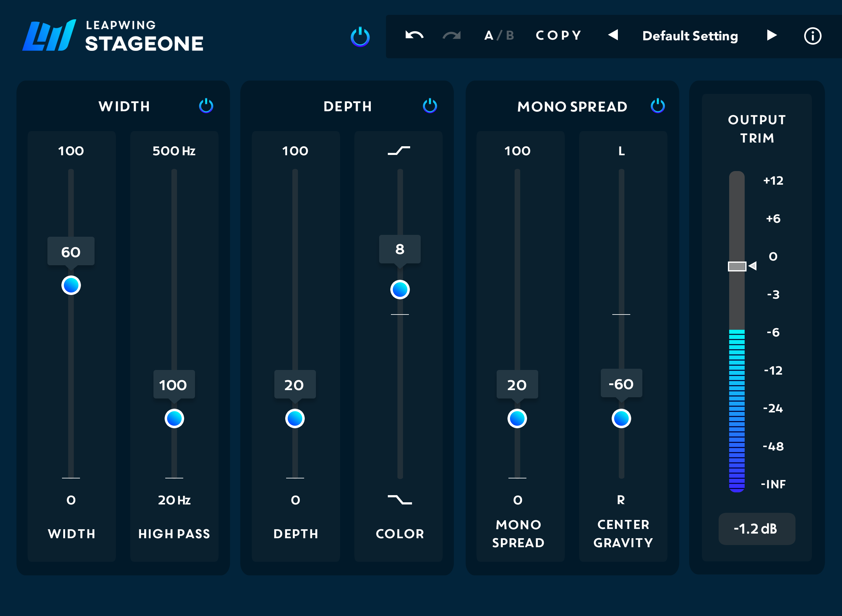Click the triangle marker next to Output Trim handle
The width and height of the screenshot is (842, 616).
point(753,266)
